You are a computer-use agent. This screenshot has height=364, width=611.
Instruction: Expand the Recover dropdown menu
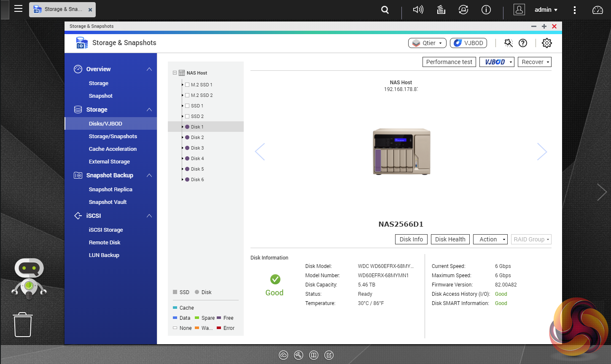[534, 62]
